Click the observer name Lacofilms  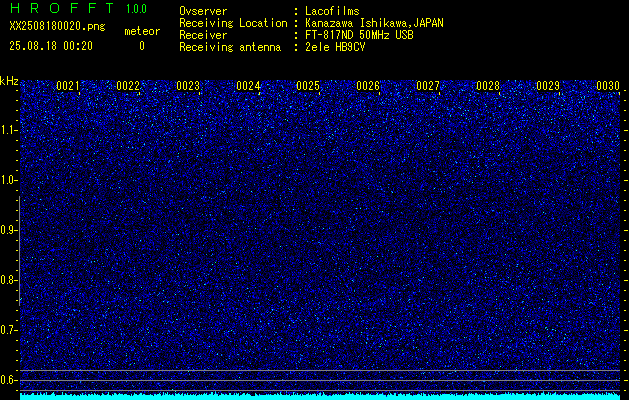tap(332, 11)
